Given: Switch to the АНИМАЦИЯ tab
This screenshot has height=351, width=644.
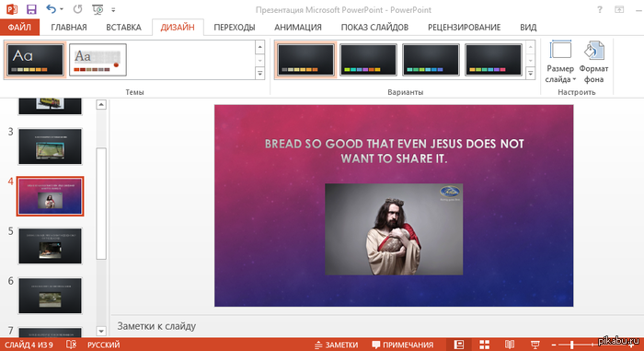Looking at the screenshot, I should [x=298, y=27].
